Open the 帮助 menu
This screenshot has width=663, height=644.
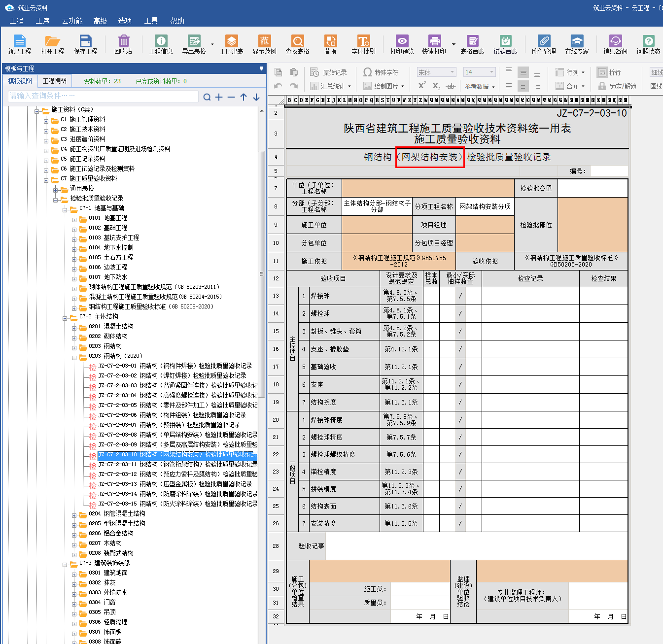[x=177, y=21]
